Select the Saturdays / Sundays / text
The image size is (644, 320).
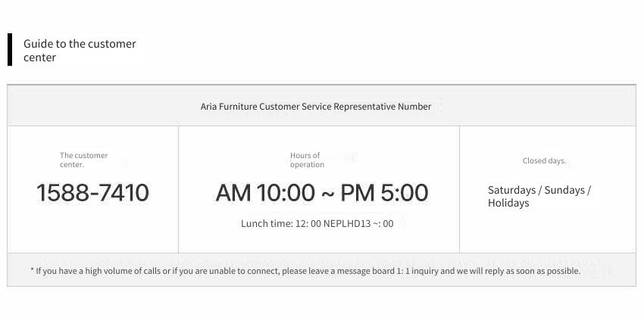[x=539, y=191]
